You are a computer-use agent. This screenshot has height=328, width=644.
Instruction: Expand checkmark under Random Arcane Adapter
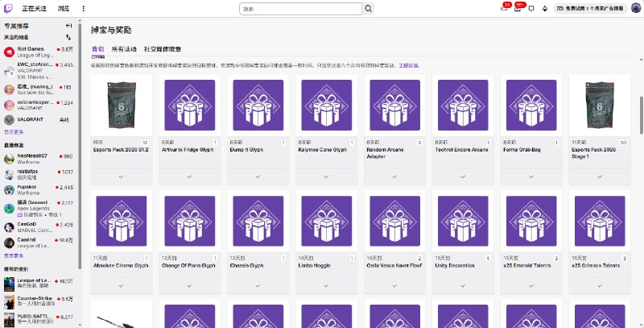pyautogui.click(x=394, y=176)
